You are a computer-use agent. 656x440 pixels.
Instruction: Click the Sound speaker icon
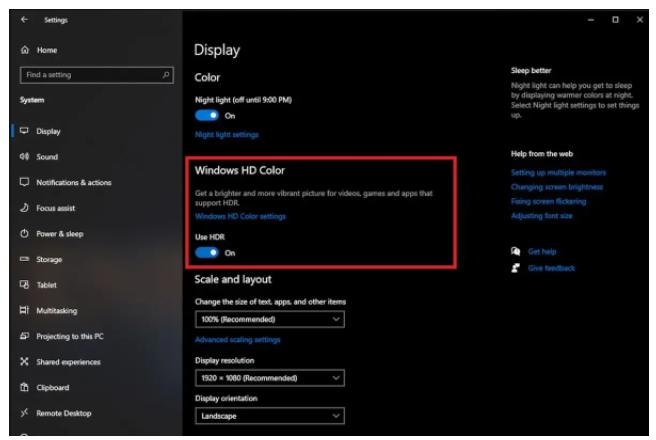coord(24,156)
